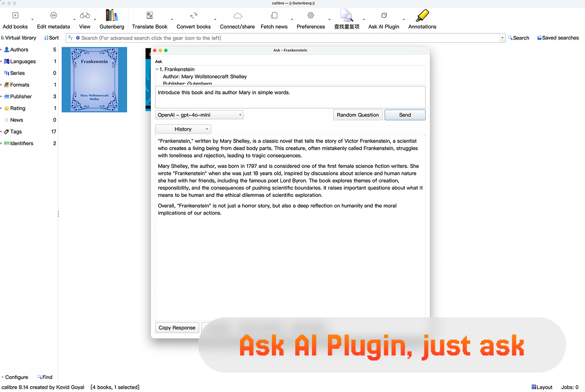585x392 pixels.
Task: Open Connect/share cloud icon
Action: tap(238, 15)
